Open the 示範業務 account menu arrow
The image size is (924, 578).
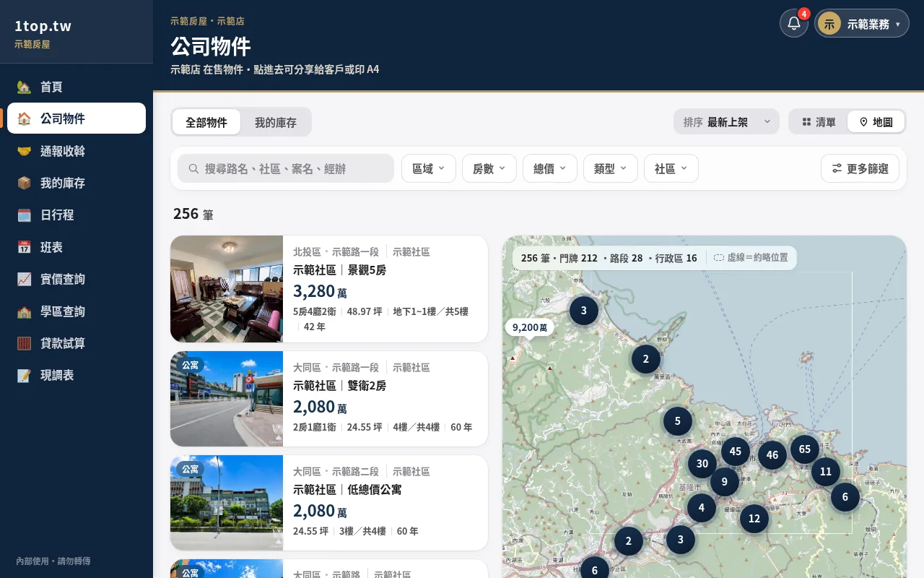tap(897, 24)
